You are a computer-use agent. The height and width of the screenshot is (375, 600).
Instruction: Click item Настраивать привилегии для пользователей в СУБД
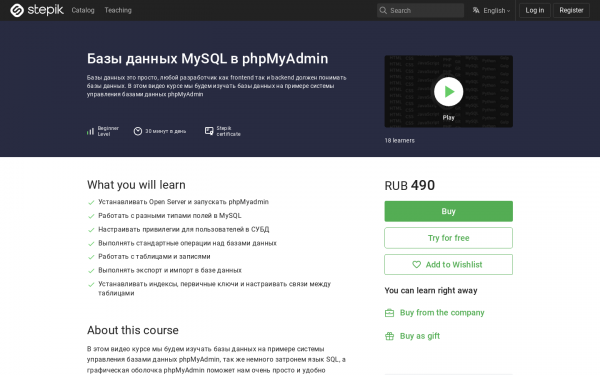pyautogui.click(x=184, y=229)
